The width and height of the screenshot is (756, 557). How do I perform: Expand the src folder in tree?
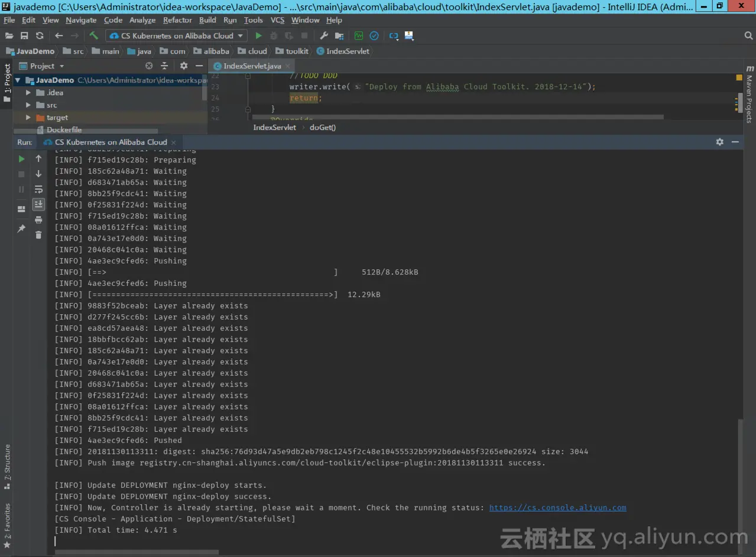click(28, 105)
